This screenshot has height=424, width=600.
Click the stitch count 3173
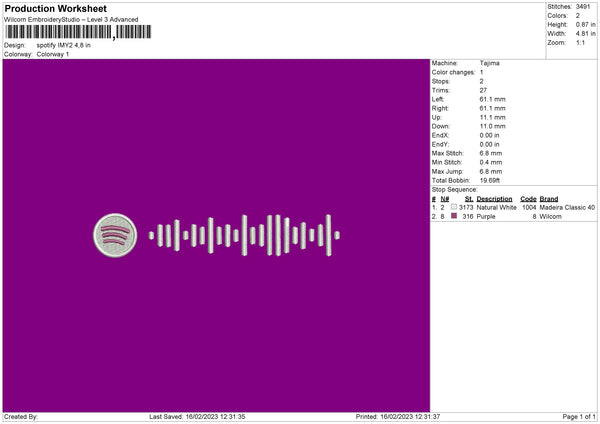click(x=466, y=208)
